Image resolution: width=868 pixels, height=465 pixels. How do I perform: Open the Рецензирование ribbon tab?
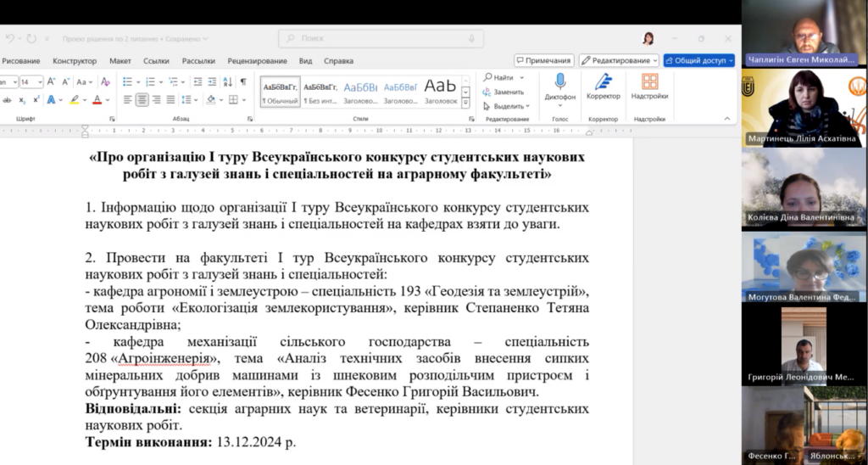256,61
